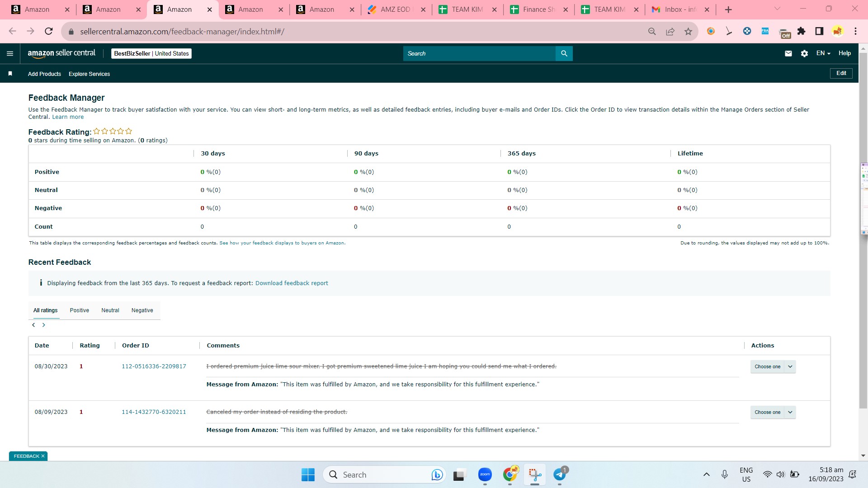Open the Chrome side panel icon
868x488 pixels.
[x=819, y=31]
